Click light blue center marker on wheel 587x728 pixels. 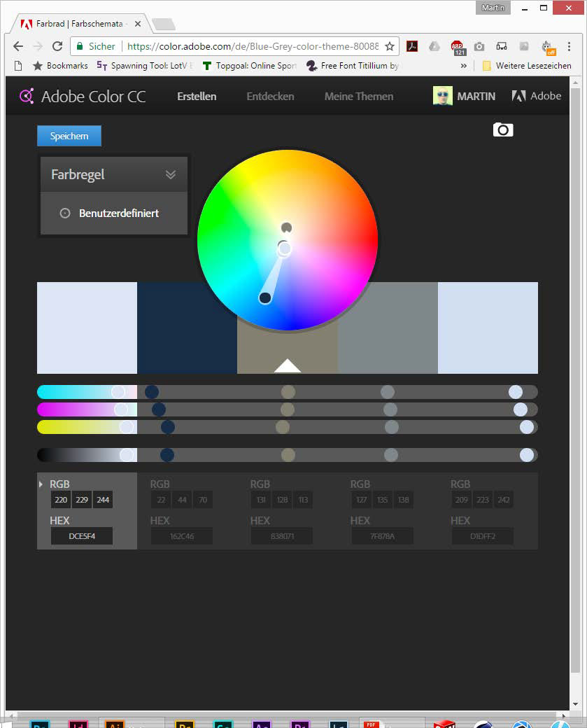pyautogui.click(x=285, y=249)
